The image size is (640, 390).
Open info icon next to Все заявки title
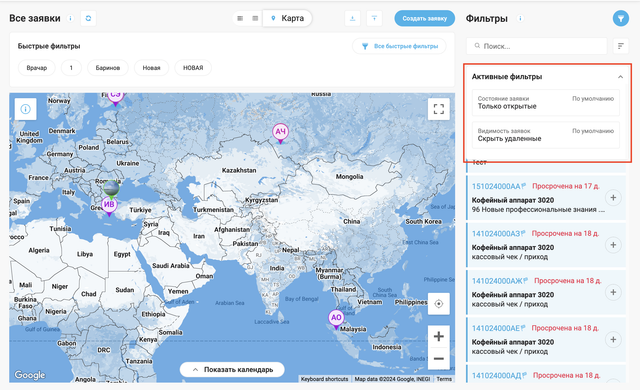click(x=71, y=18)
